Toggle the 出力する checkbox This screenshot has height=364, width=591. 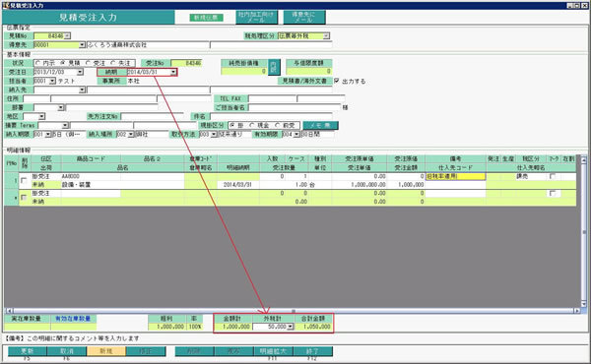337,81
